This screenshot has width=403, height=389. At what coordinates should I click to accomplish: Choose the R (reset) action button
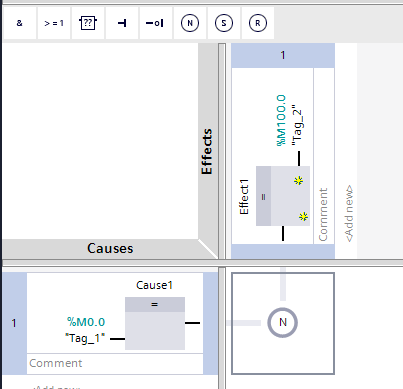coord(258,23)
